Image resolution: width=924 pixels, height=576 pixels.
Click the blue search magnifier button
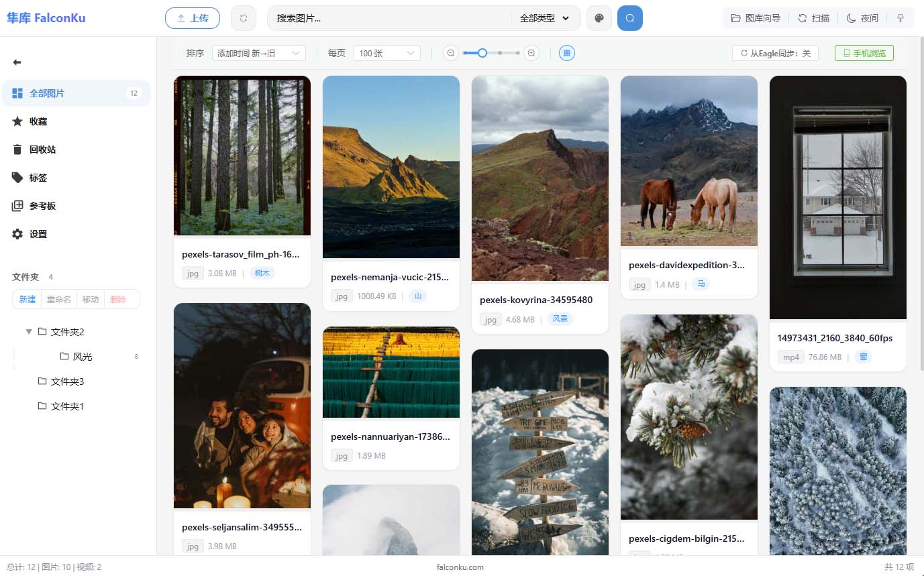coord(629,18)
